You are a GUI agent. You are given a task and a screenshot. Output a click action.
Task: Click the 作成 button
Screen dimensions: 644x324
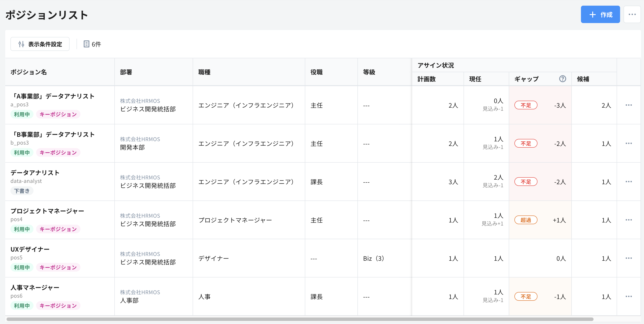pyautogui.click(x=600, y=14)
